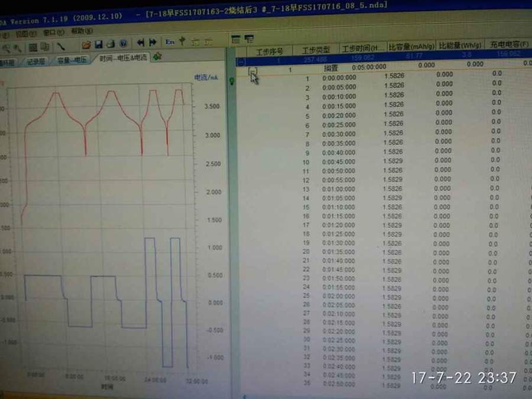Screen dimensions: 532x399
Task: Click the red voltage curve's first peak
Action: coord(56,93)
